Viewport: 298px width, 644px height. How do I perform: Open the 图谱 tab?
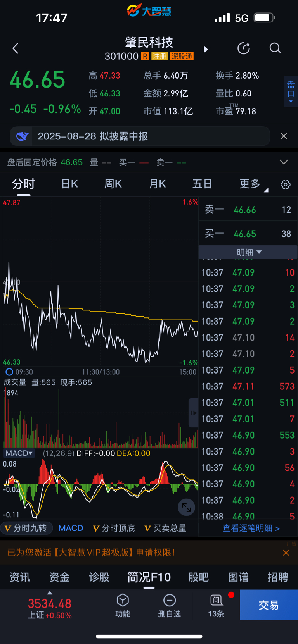(x=238, y=577)
